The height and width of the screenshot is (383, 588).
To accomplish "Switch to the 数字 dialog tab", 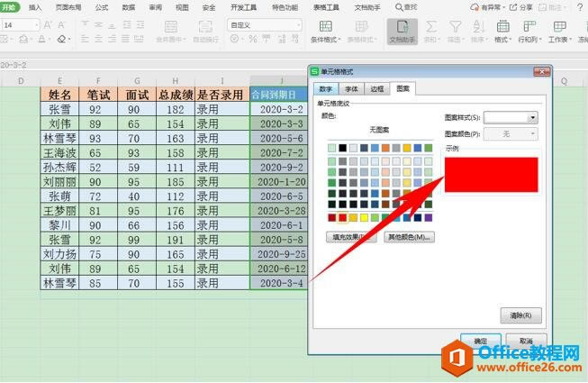I will pos(325,89).
